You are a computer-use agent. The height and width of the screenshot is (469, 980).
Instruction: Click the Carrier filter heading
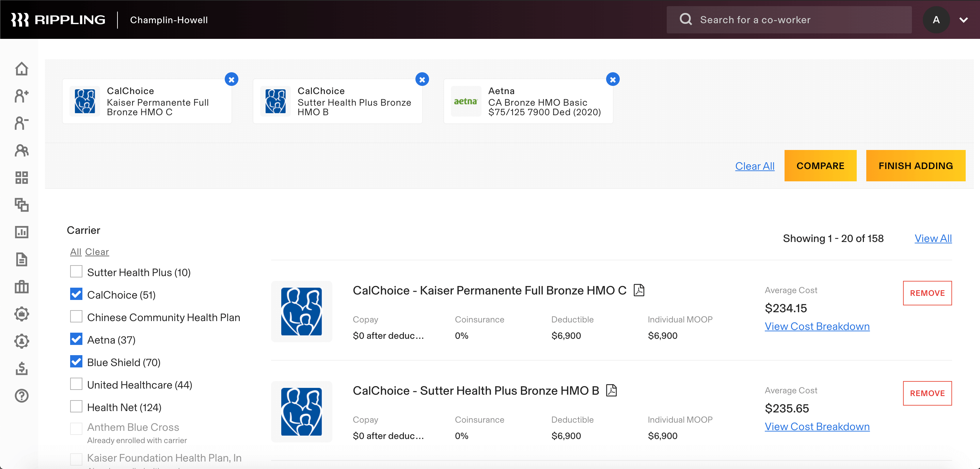click(83, 230)
